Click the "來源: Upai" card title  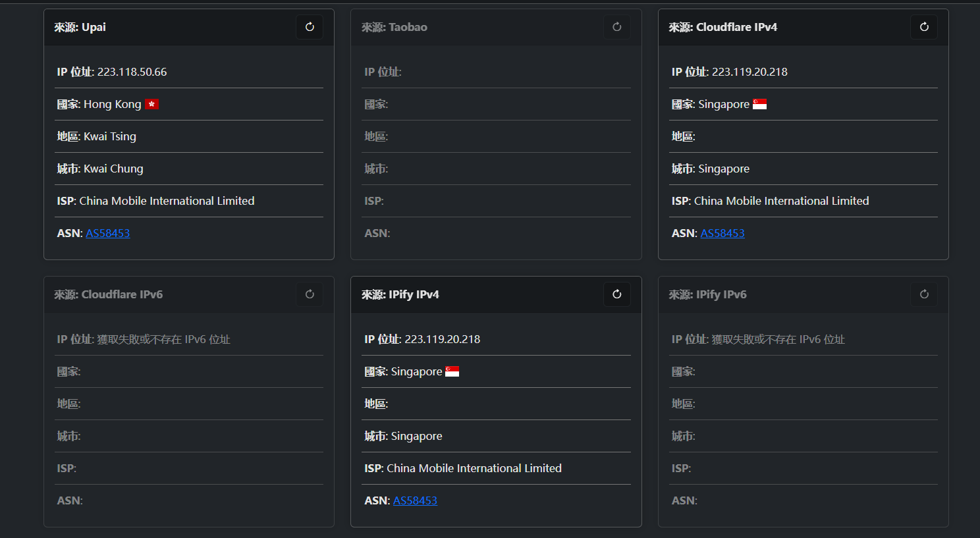pos(80,27)
